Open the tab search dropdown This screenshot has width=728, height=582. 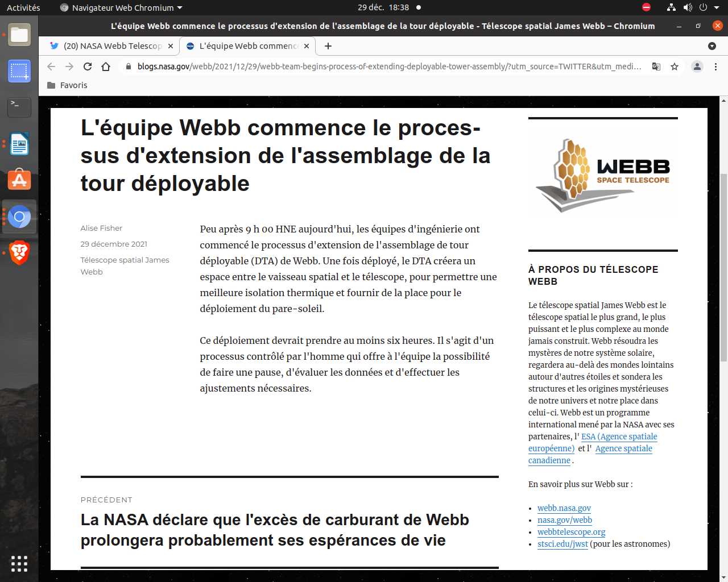712,46
